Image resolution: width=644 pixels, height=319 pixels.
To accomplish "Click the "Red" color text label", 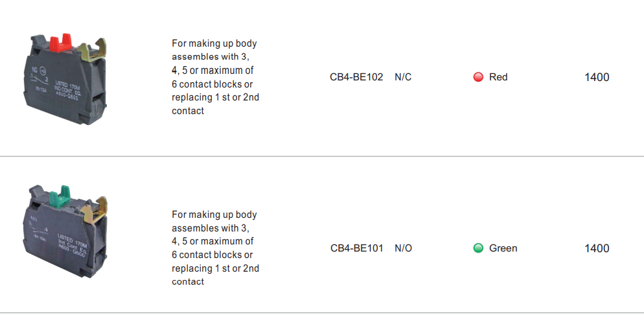I will click(x=498, y=77).
